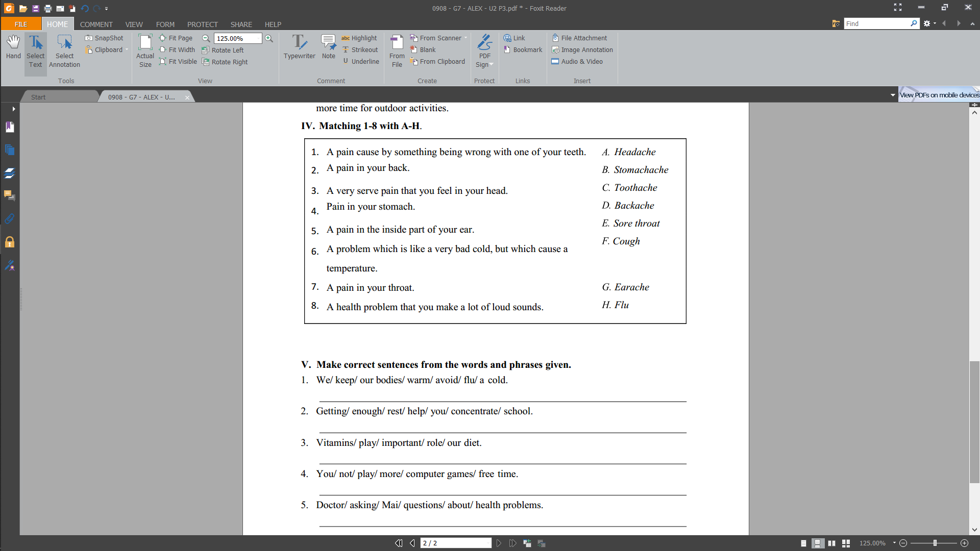Open the Bookmarks side panel
Viewport: 980px width, 551px height.
(10, 127)
